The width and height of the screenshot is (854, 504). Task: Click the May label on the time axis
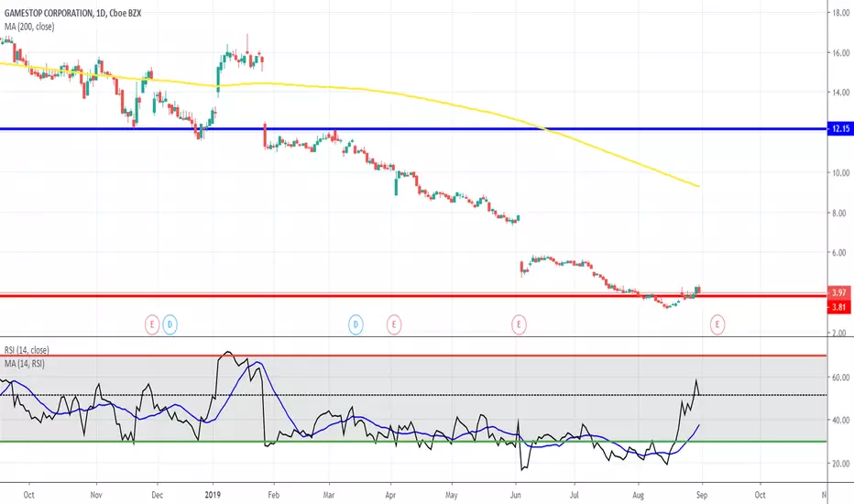tap(452, 495)
